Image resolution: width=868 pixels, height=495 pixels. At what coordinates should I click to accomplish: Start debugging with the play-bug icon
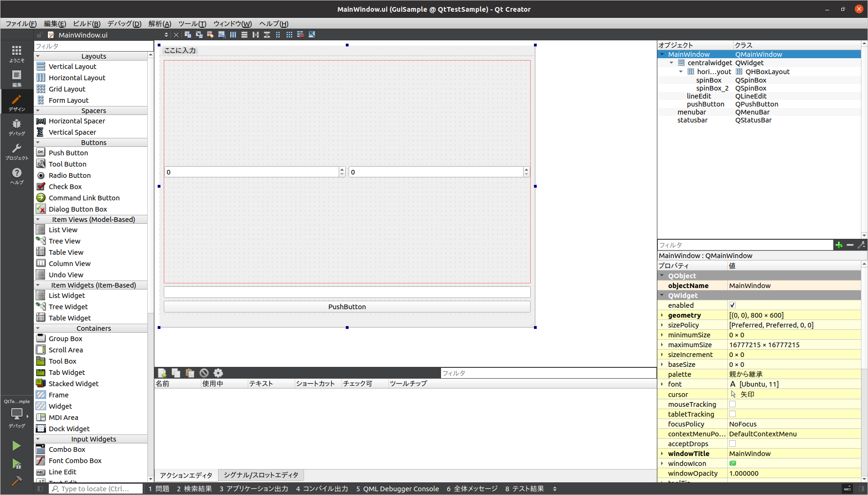point(16,464)
